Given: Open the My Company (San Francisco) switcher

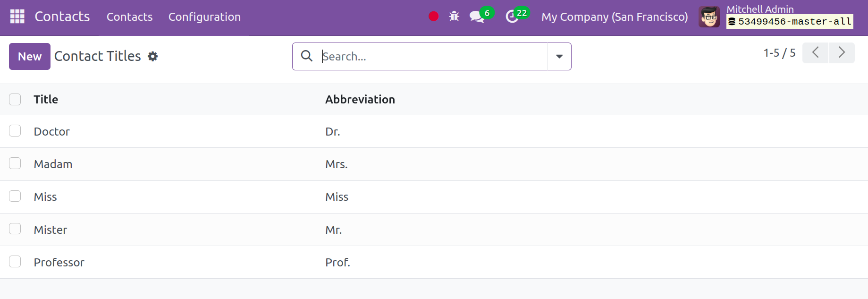Looking at the screenshot, I should [x=615, y=17].
